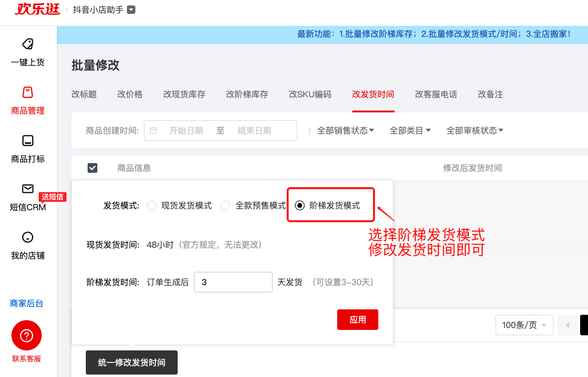Image resolution: width=588 pixels, height=377 pixels.
Task: Expand the 抖音小店助手 app switcher arrow
Action: click(x=131, y=10)
